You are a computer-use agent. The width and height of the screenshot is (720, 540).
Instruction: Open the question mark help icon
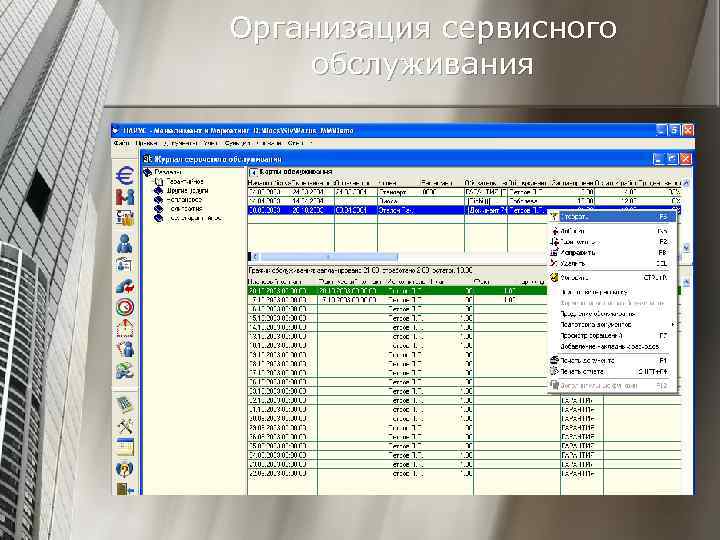(x=124, y=469)
